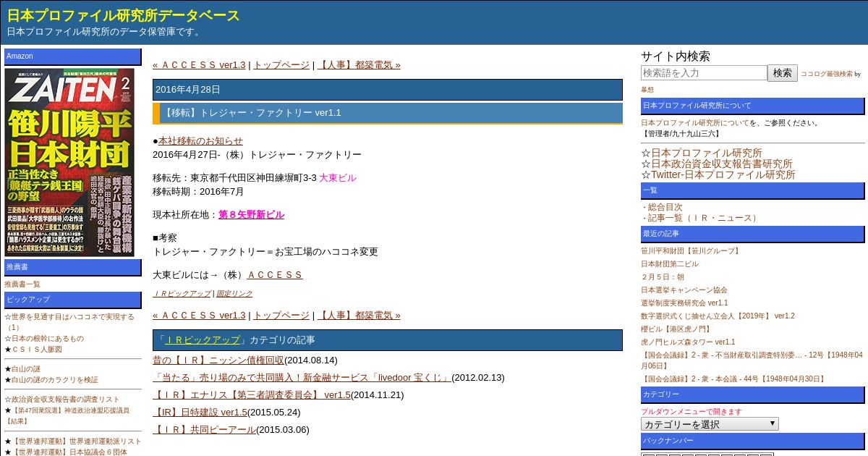868x456 pixels.
Task: Click the ZAITEN magazine cover thumbnail
Action: pyautogui.click(x=69, y=162)
